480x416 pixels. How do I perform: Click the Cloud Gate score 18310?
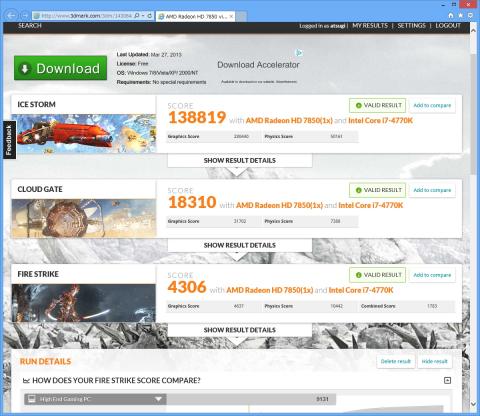pyautogui.click(x=192, y=202)
